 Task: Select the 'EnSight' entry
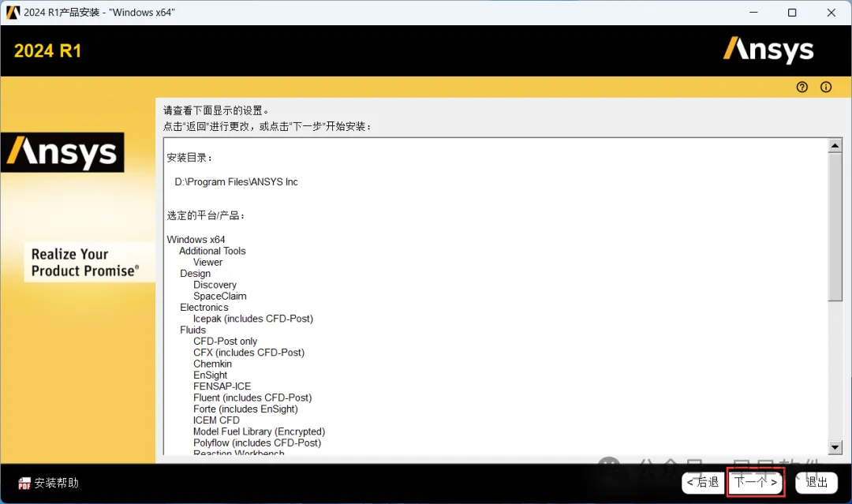click(x=211, y=375)
